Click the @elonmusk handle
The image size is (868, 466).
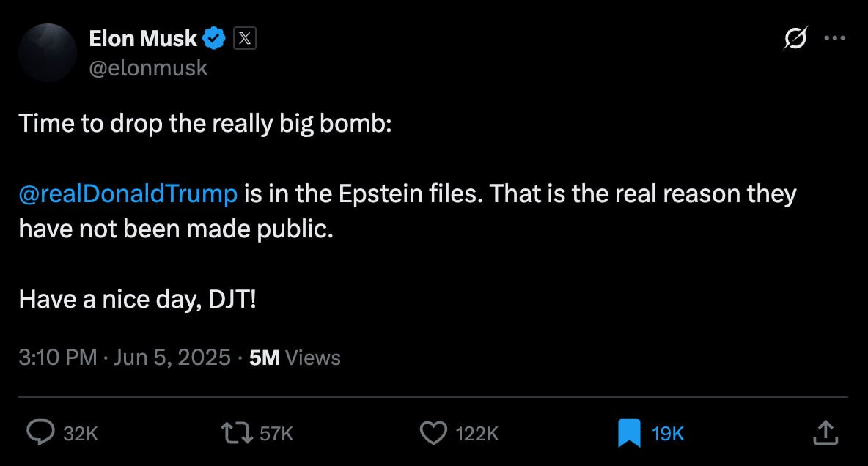pos(148,68)
